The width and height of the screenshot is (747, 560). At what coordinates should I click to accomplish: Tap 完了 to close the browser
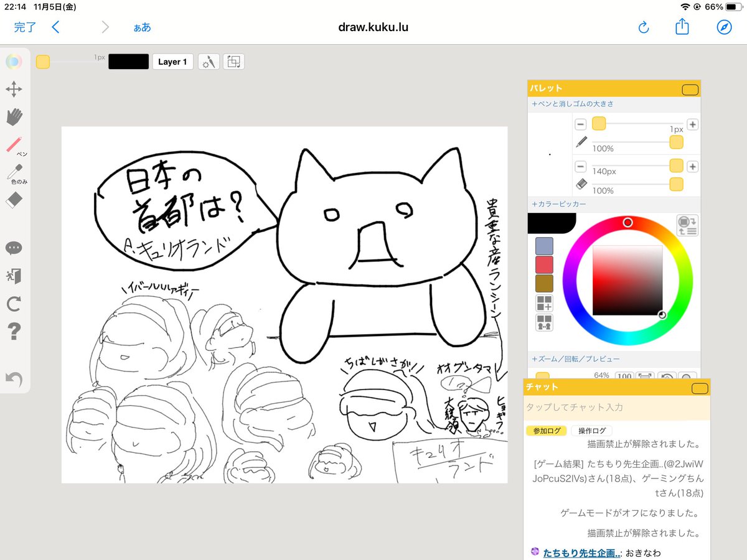(26, 27)
